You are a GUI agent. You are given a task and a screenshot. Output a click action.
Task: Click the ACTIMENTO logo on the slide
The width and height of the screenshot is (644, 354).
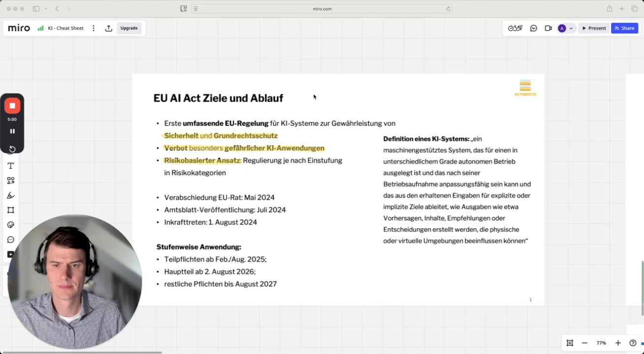coord(525,88)
